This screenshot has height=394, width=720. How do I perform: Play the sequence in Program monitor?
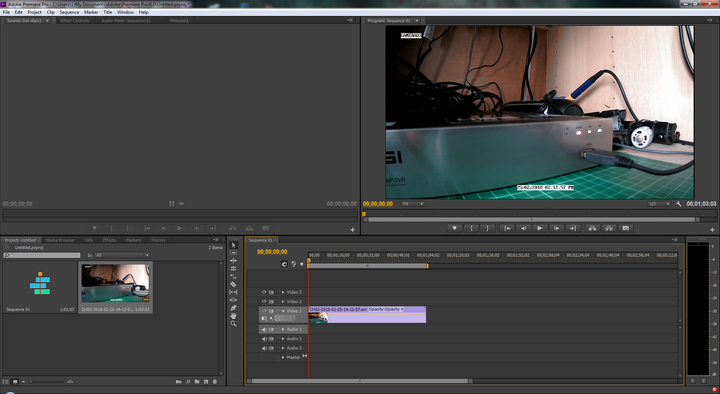(x=540, y=228)
